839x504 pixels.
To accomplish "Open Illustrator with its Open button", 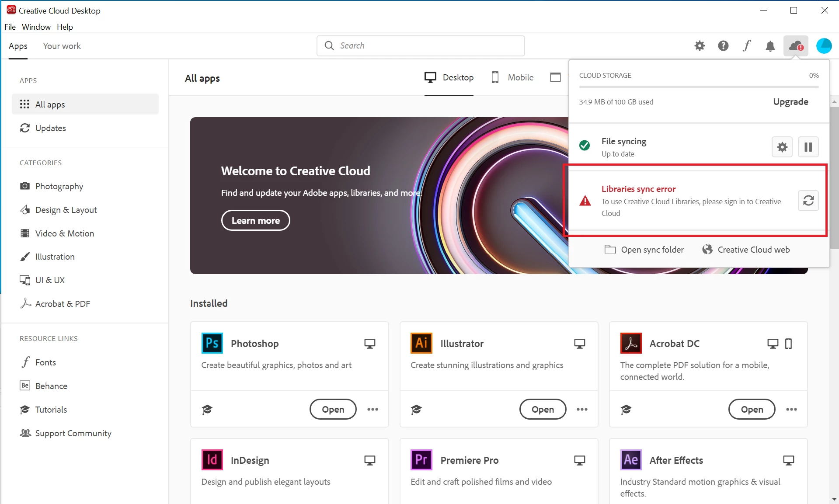I will (543, 410).
